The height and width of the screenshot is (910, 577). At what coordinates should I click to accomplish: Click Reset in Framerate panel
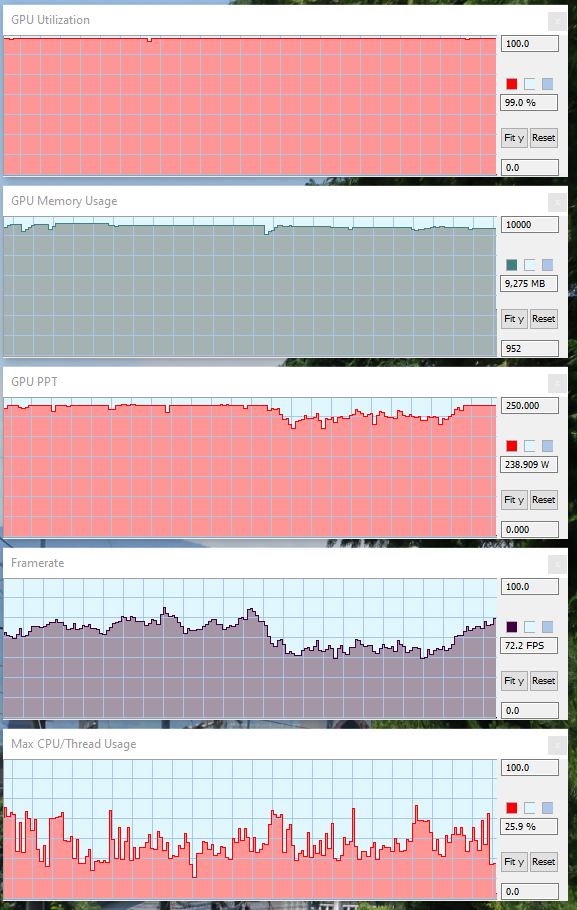544,681
